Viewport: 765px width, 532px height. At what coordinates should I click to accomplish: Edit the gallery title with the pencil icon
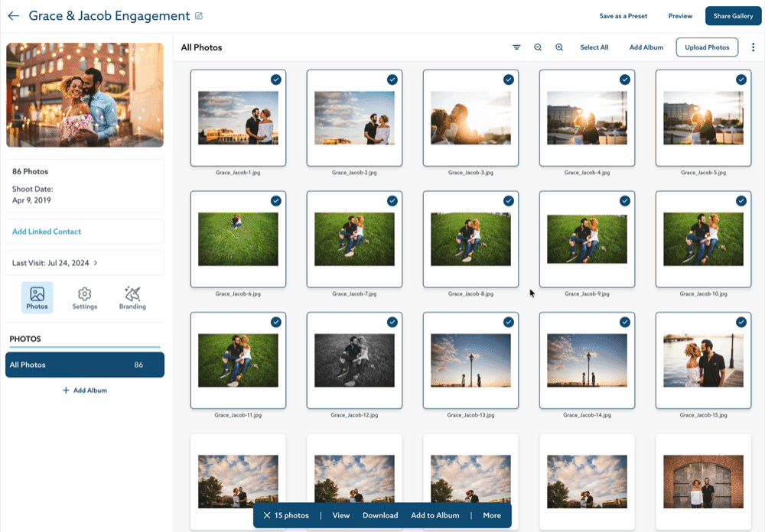[200, 15]
